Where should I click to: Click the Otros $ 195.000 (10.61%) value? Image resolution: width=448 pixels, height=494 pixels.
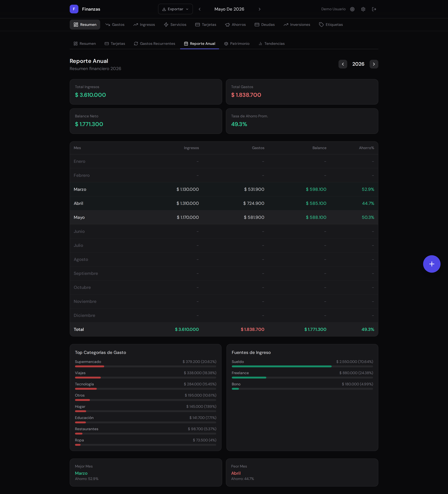tap(200, 395)
